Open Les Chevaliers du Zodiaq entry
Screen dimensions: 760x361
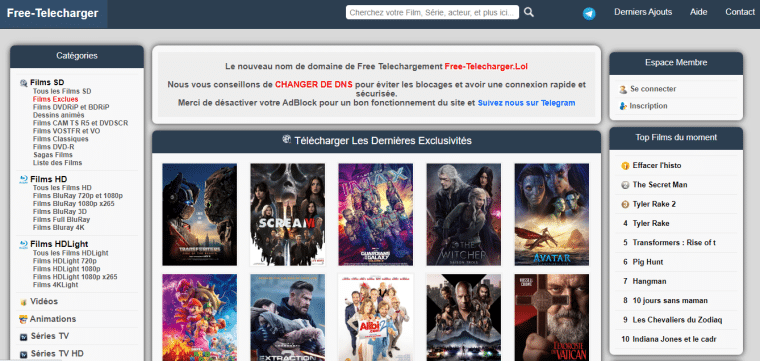(678, 320)
